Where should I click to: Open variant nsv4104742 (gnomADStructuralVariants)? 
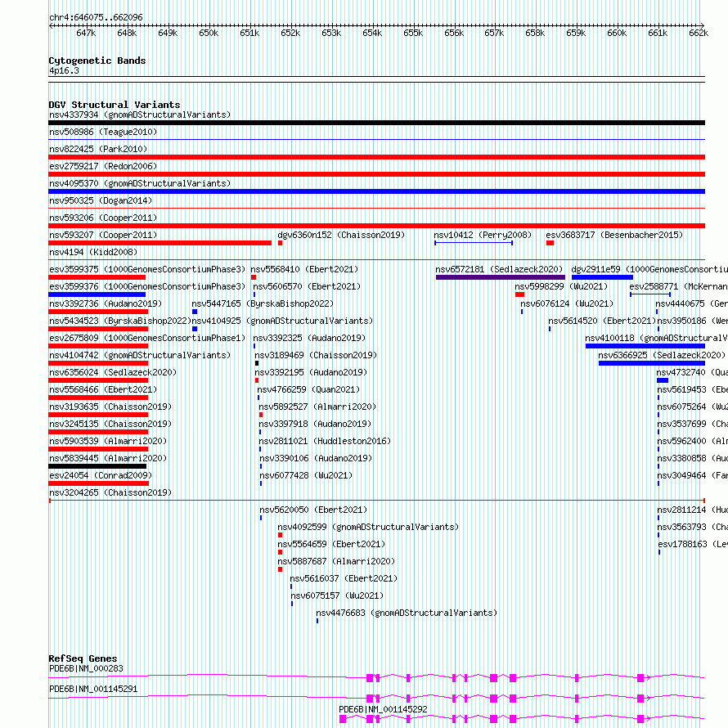coord(140,355)
